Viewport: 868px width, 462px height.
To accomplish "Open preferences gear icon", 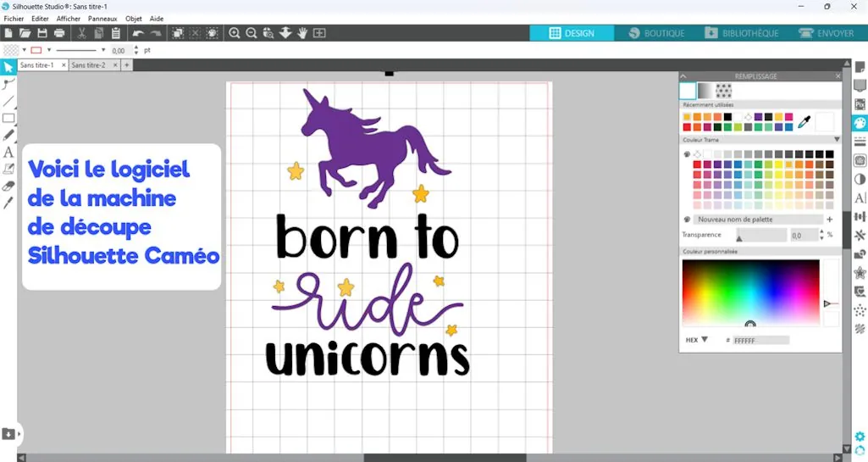I will (x=860, y=437).
